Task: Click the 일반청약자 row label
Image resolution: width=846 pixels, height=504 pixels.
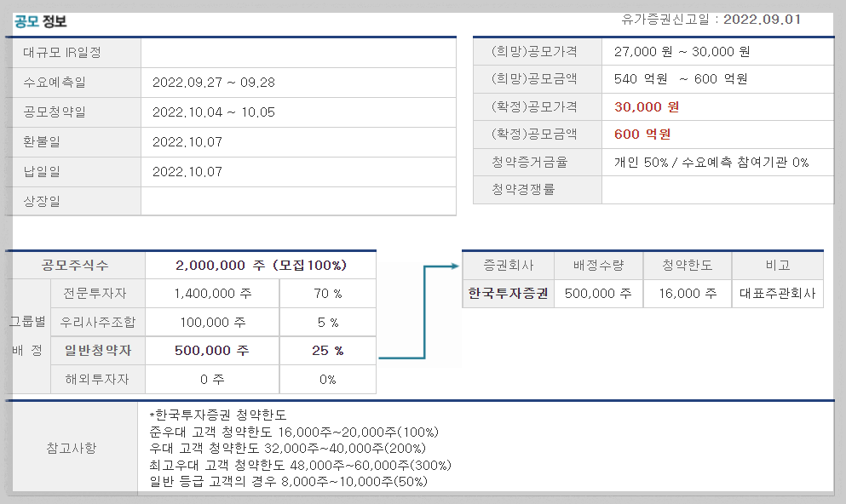Action: click(98, 351)
